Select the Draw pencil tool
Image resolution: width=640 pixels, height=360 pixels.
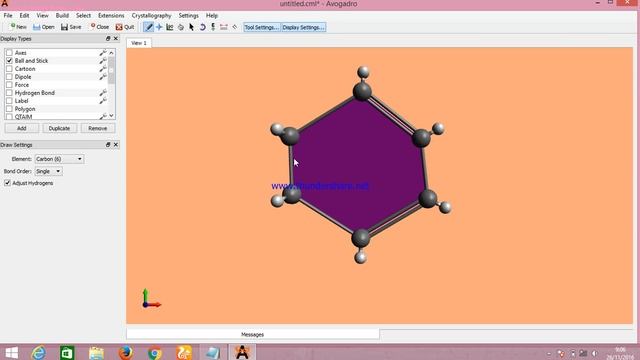pos(149,27)
